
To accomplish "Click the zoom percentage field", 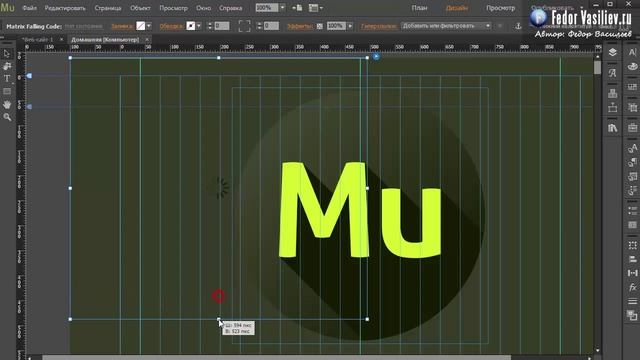I will tap(267, 8).
